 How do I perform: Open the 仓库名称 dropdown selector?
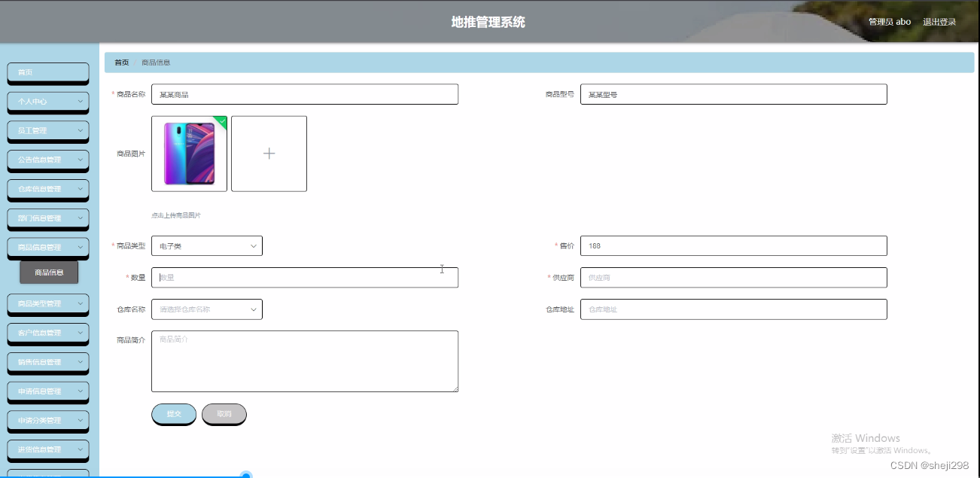(x=207, y=309)
